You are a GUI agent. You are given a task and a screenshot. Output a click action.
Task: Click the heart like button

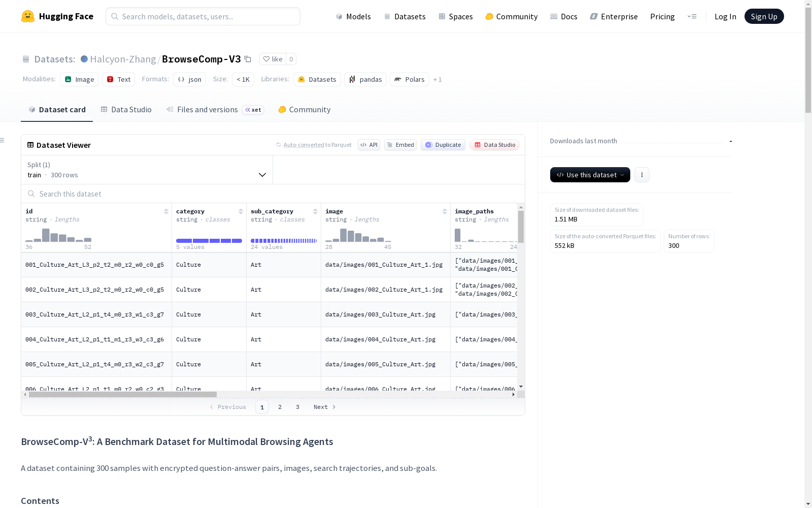(x=273, y=59)
